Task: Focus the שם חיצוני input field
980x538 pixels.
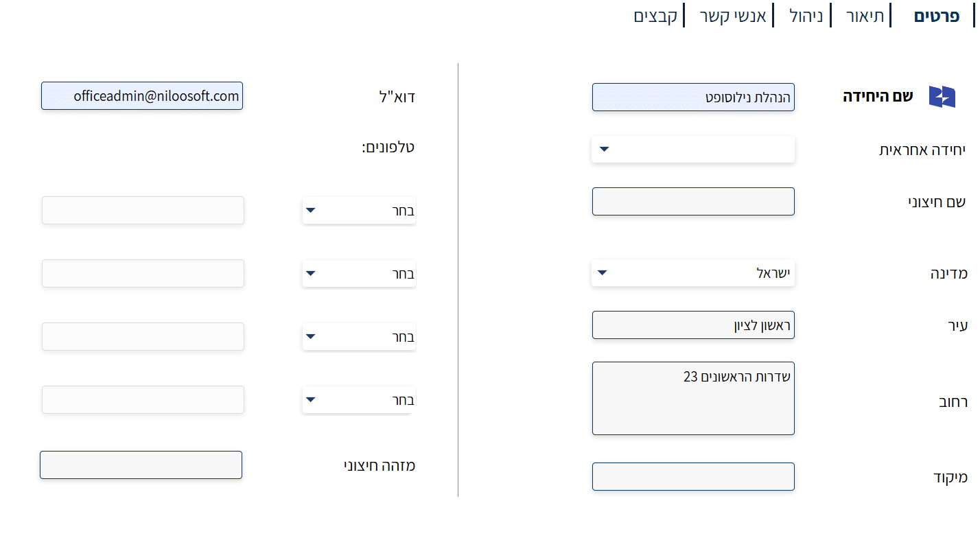Action: click(x=693, y=202)
